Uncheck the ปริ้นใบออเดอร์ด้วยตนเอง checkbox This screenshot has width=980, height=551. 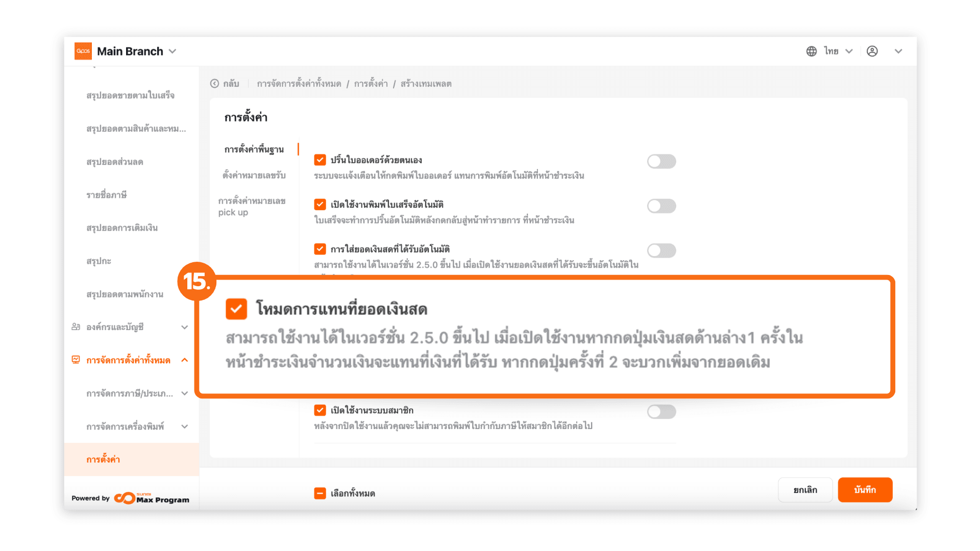(x=320, y=160)
